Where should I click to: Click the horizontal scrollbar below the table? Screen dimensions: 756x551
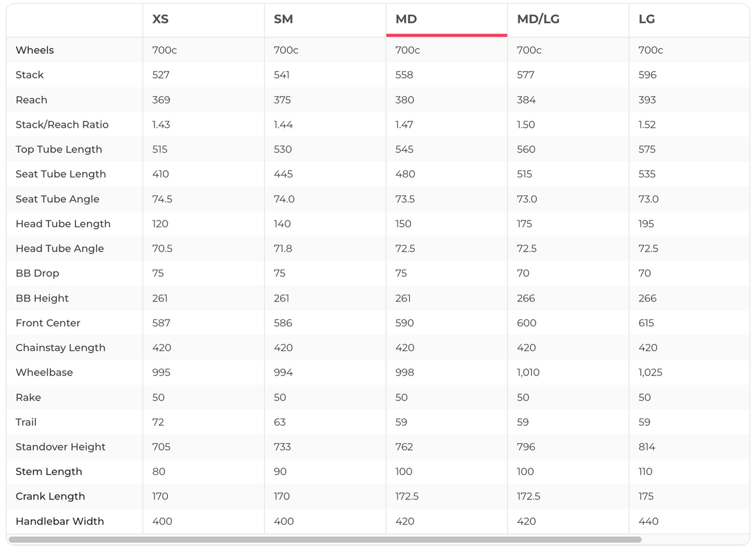(324, 540)
